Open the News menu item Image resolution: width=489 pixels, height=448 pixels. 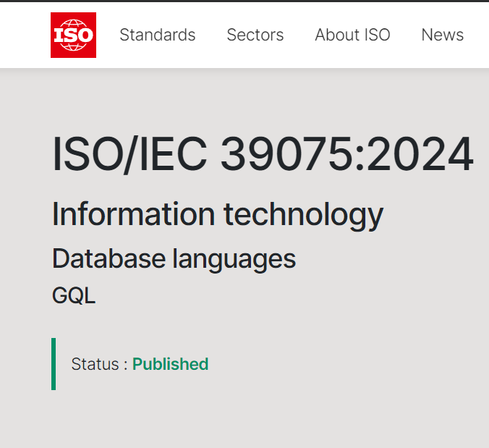click(x=442, y=35)
